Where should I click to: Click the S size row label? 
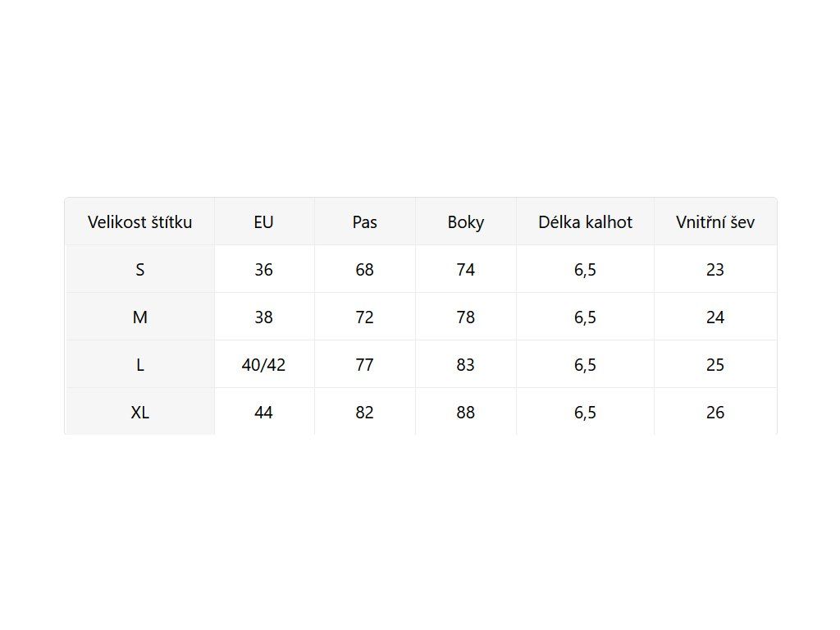139,270
